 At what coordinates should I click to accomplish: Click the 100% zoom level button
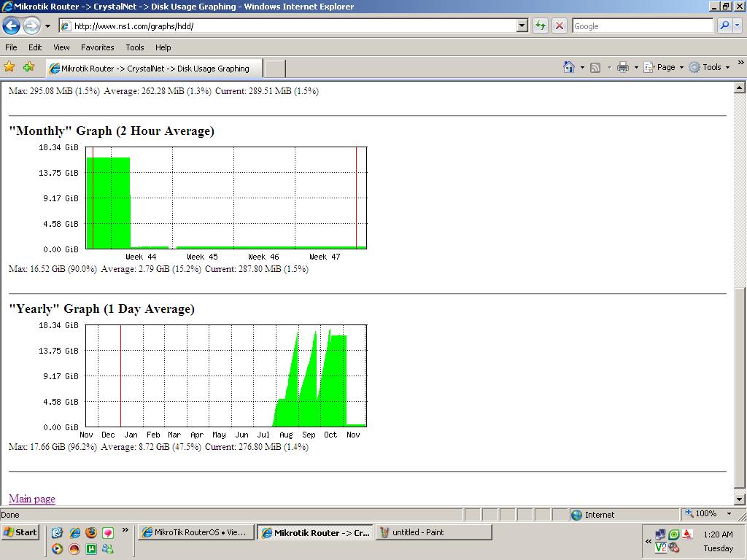tap(700, 514)
